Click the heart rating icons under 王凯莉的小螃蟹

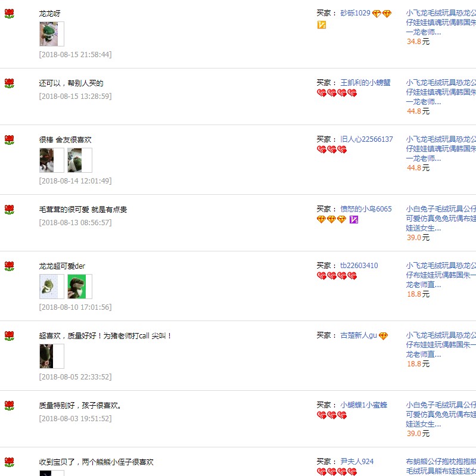click(x=337, y=93)
